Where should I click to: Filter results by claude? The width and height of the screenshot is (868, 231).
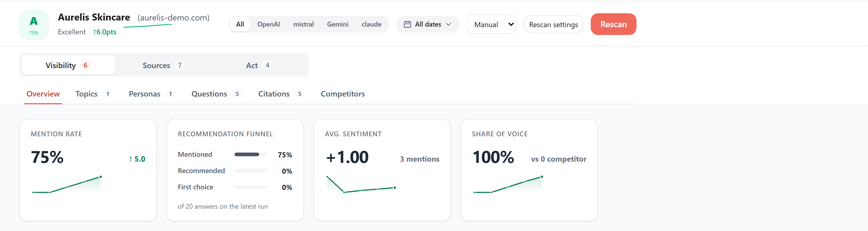371,24
